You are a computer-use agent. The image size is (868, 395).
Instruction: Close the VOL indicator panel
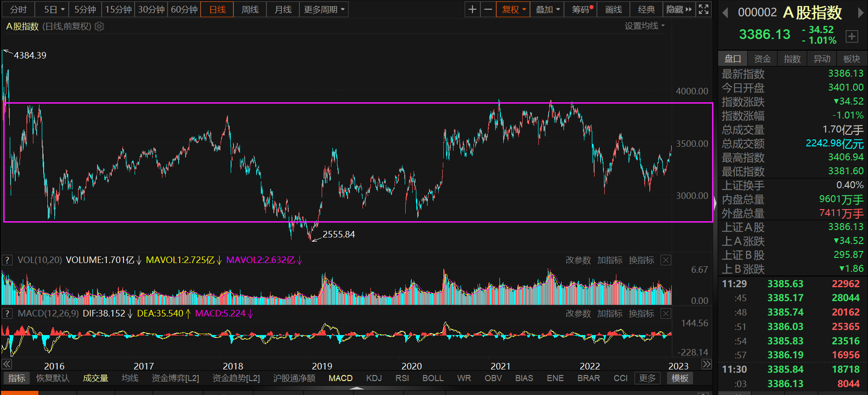coord(666,260)
